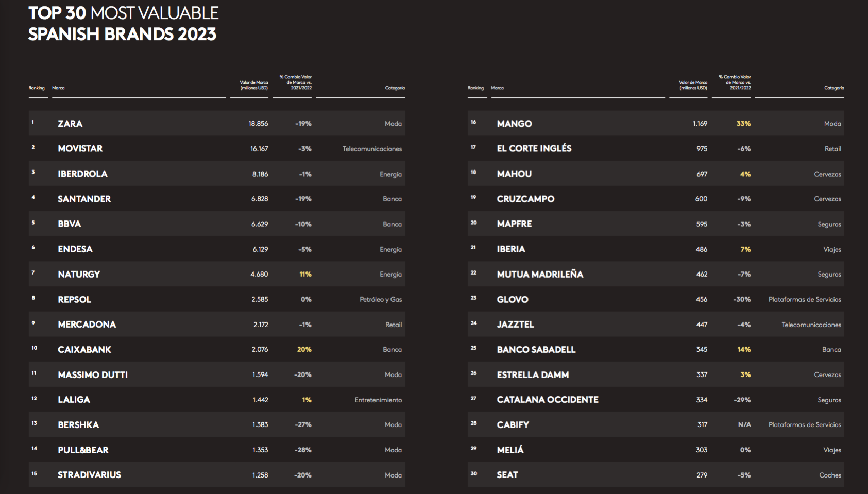Select the ENDESA brand name

(75, 249)
